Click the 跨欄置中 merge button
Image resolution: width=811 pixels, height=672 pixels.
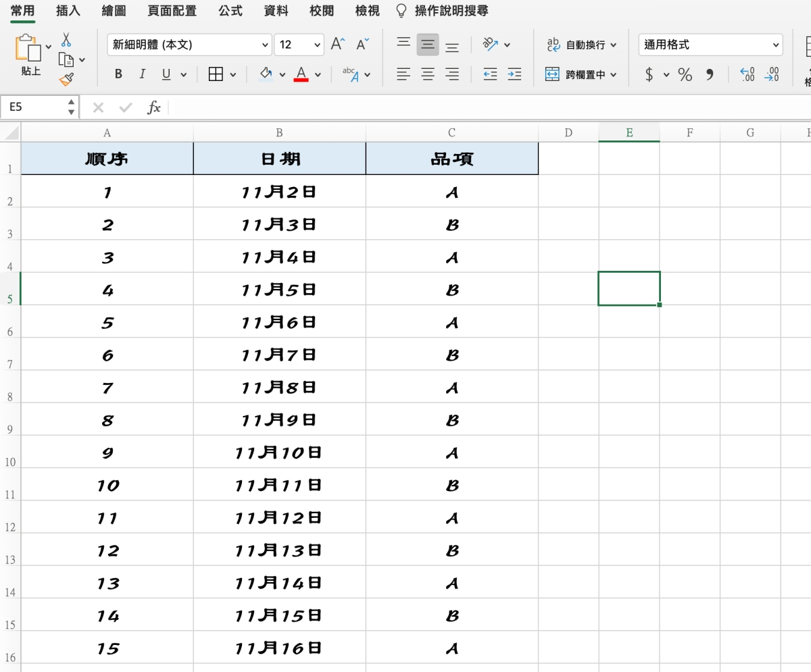pos(581,74)
